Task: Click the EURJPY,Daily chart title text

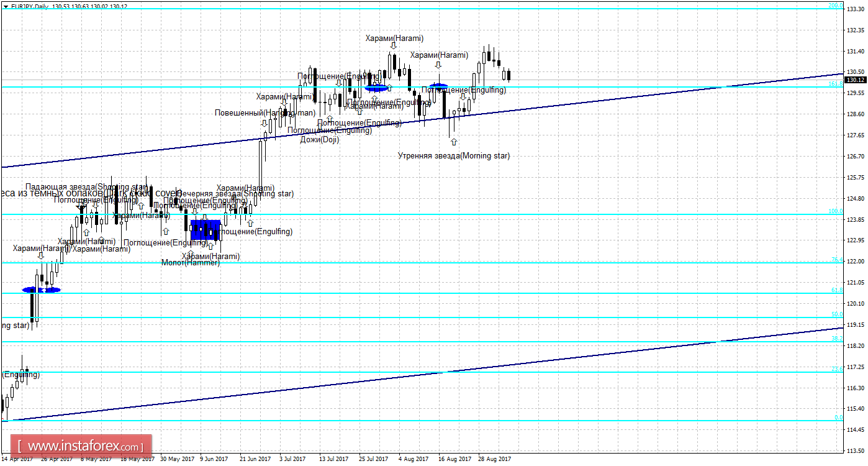Action: coord(30,6)
